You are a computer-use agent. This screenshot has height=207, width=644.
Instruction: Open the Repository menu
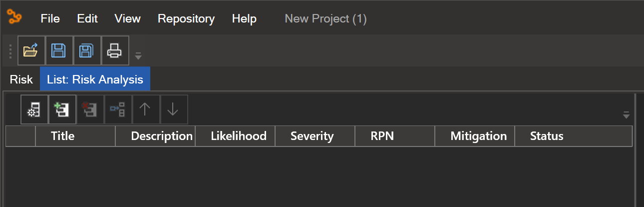pyautogui.click(x=186, y=19)
